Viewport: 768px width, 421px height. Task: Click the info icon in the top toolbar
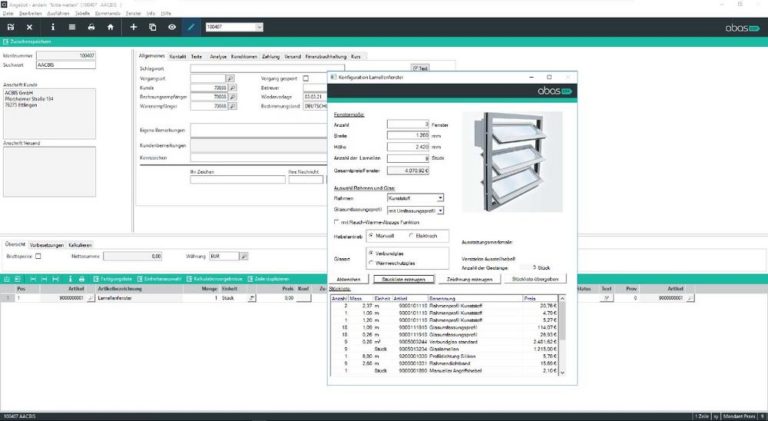[53, 27]
